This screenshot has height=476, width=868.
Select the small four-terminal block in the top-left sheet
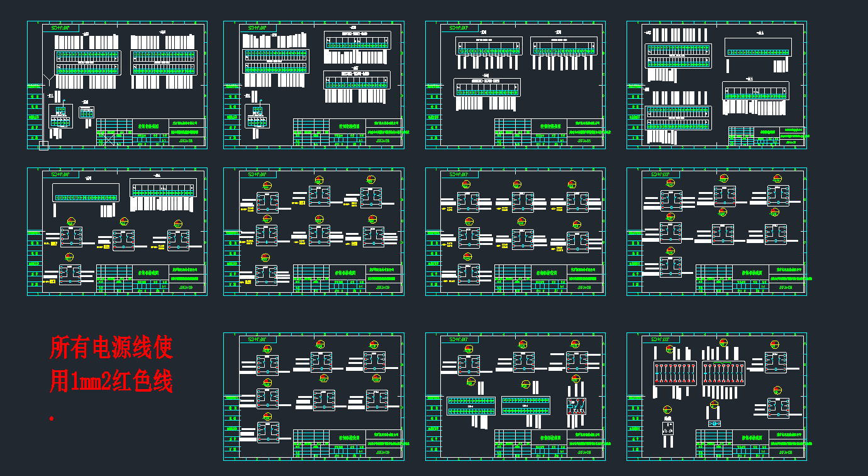point(87,112)
